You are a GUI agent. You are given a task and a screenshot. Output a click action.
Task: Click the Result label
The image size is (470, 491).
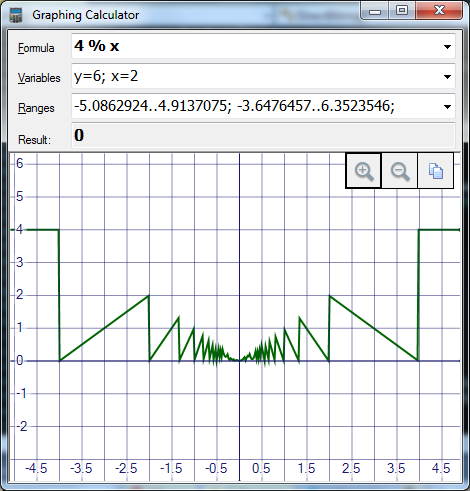pos(34,140)
